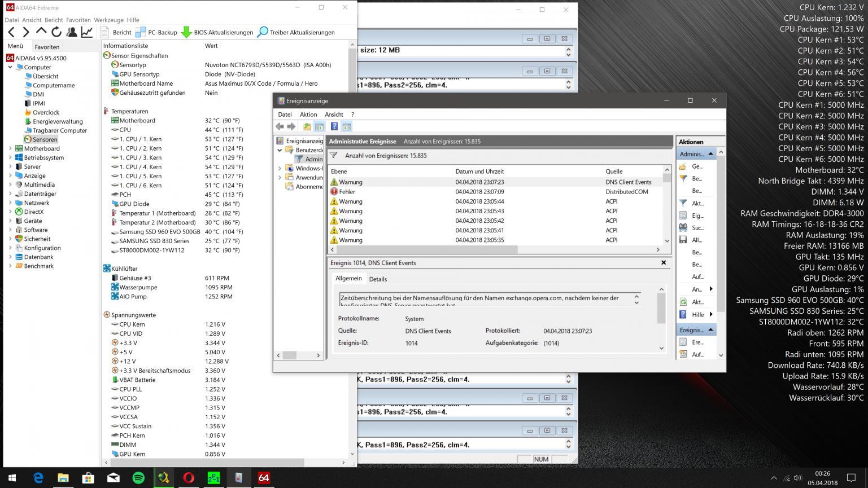Image resolution: width=868 pixels, height=488 pixels.
Task: Toggle console tree pane icon in Ereignisanzeige
Action: click(x=319, y=126)
